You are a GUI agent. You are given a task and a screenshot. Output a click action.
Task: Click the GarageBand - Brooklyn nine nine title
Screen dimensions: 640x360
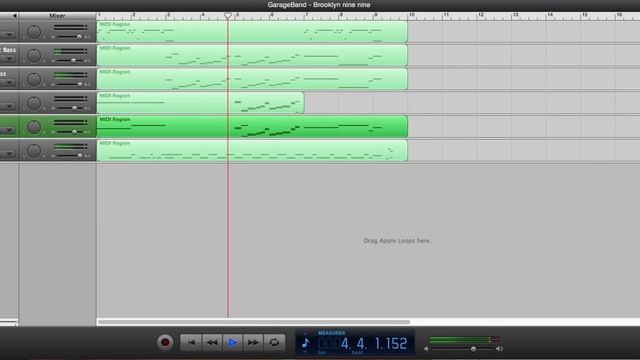[x=319, y=5]
